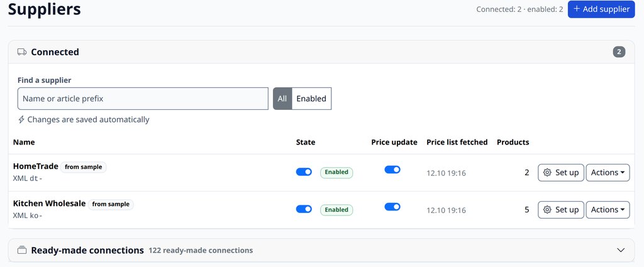Click the stack icon beside Ready-made connections
Viewport: 644px width, 267px height.
[x=22, y=250]
